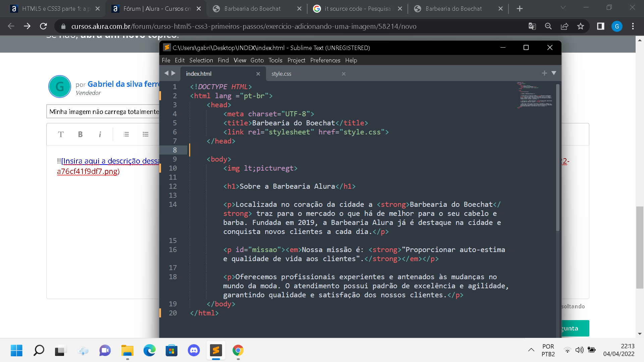
Task: Open Microsoft Store from taskbar
Action: [x=172, y=351]
